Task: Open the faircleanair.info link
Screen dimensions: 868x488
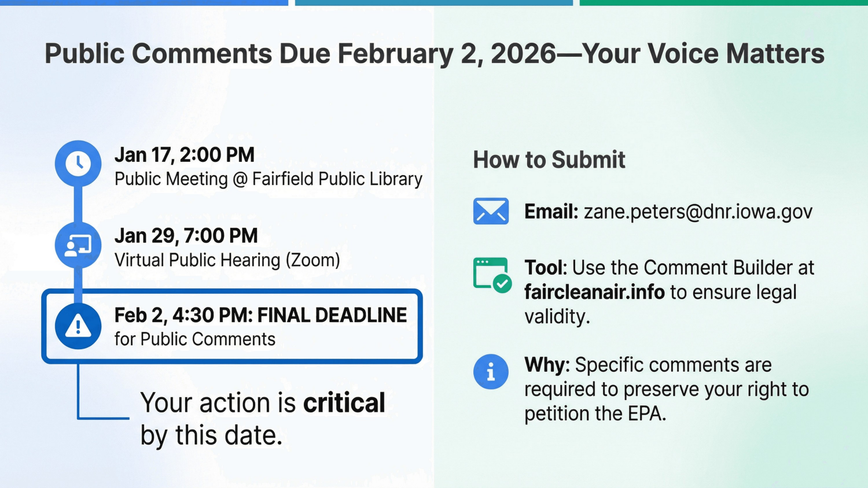Action: (x=594, y=293)
